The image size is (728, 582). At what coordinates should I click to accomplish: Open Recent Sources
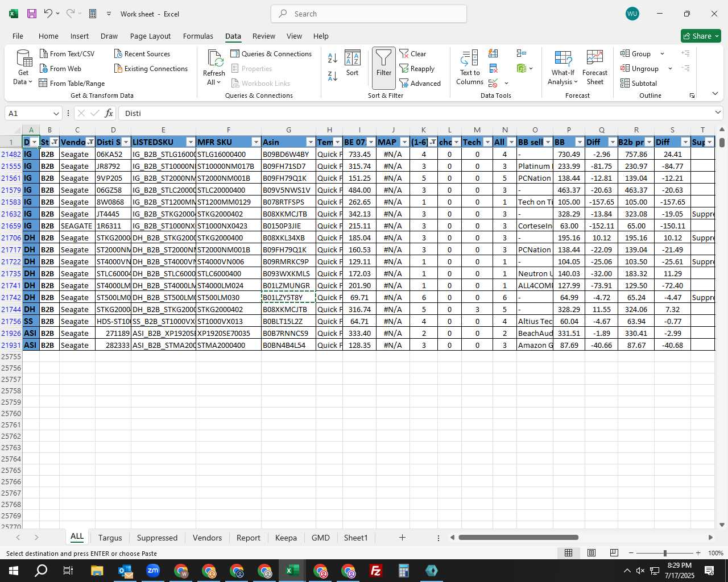click(x=142, y=53)
